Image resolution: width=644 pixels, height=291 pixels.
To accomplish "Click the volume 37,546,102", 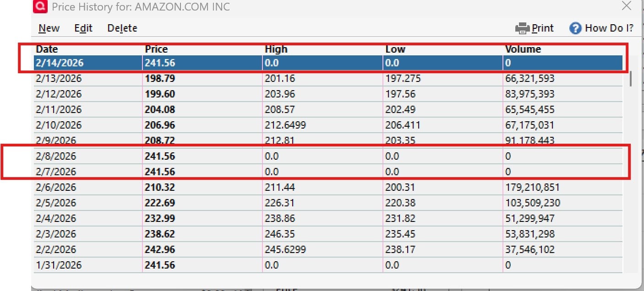I will click(x=530, y=250).
